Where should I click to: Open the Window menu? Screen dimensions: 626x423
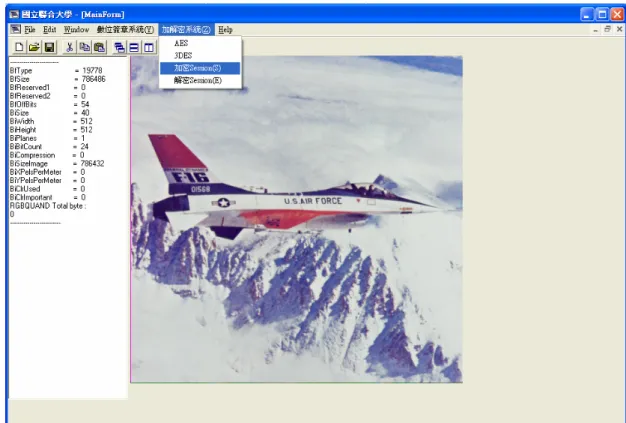click(x=76, y=30)
